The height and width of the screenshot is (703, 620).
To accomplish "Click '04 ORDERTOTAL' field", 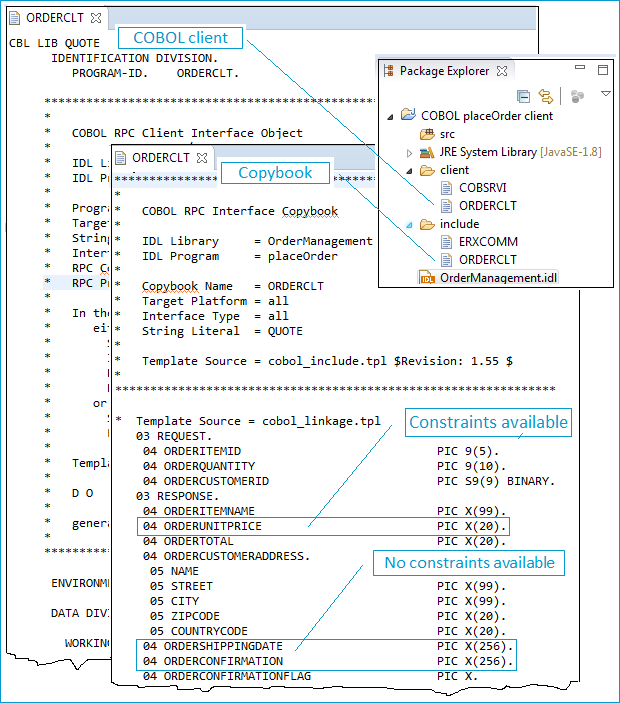I will 188,541.
